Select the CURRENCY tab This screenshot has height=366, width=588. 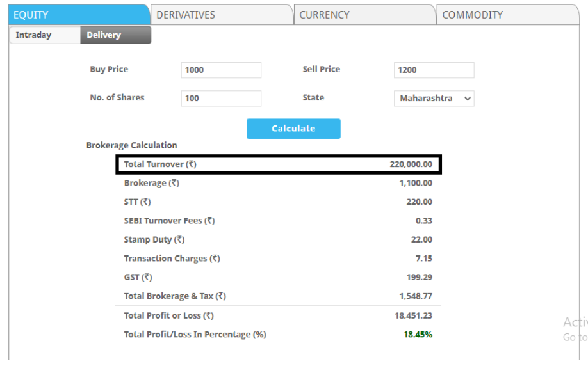364,15
